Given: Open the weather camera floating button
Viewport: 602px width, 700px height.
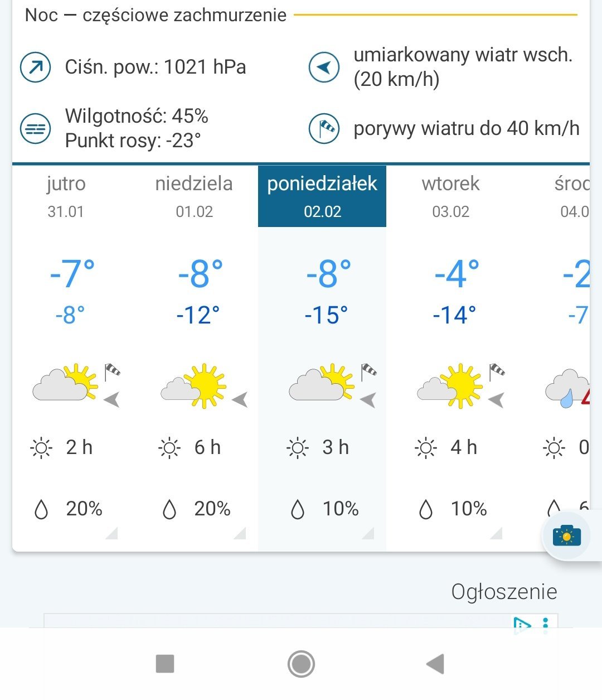Looking at the screenshot, I should 566,535.
